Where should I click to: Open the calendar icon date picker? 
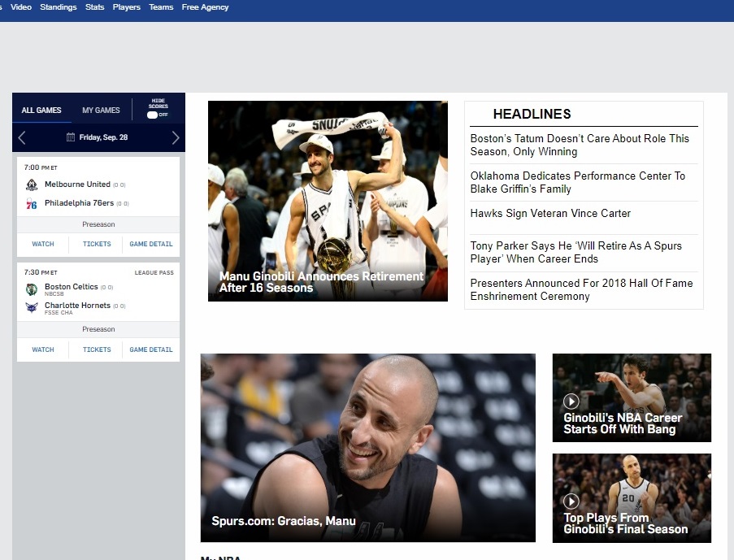tap(71, 137)
